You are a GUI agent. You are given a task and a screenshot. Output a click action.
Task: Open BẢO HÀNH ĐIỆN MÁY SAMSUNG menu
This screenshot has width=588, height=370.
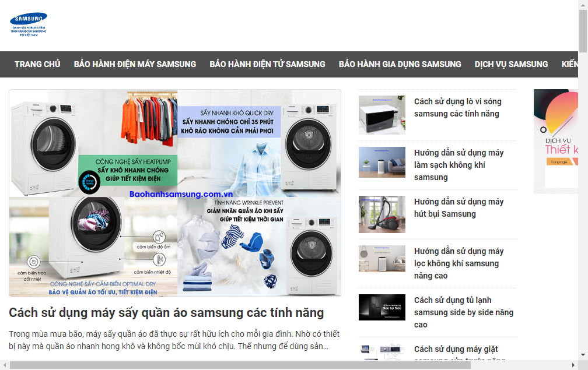(x=135, y=65)
